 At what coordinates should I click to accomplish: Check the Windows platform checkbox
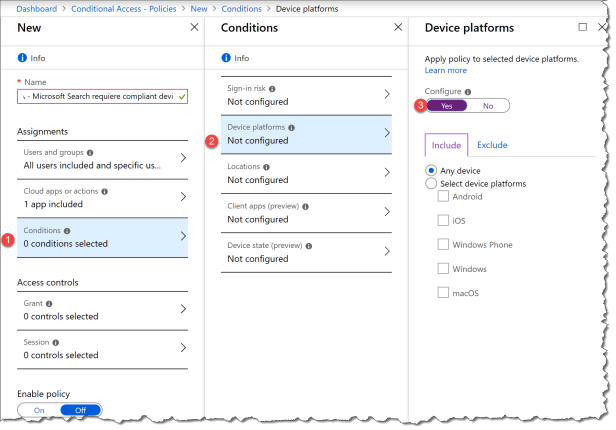443,269
